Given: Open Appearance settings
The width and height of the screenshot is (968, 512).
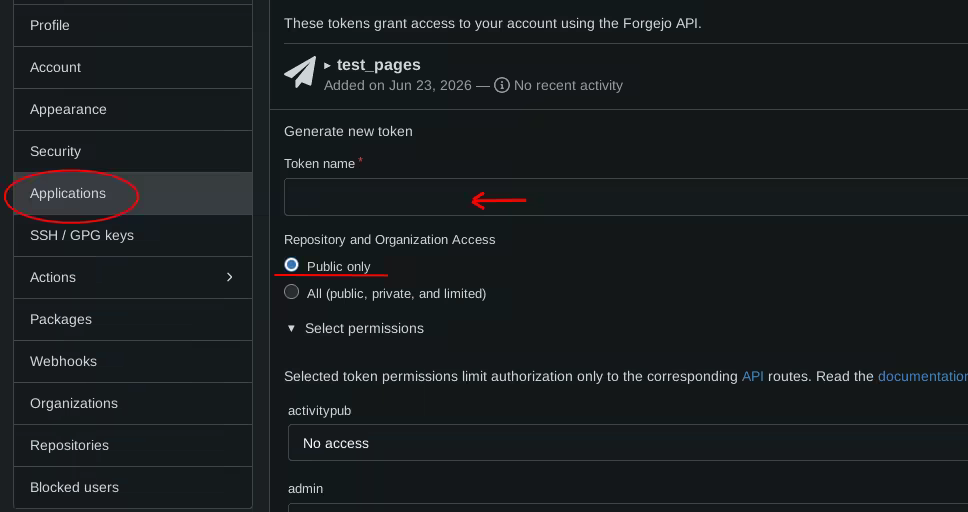Looking at the screenshot, I should pyautogui.click(x=133, y=109).
